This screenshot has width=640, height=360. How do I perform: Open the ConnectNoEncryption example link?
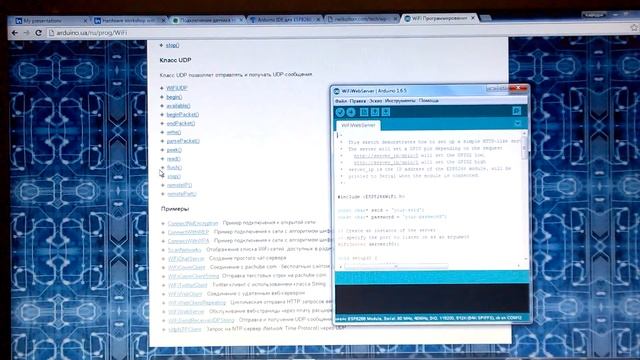pyautogui.click(x=193, y=223)
